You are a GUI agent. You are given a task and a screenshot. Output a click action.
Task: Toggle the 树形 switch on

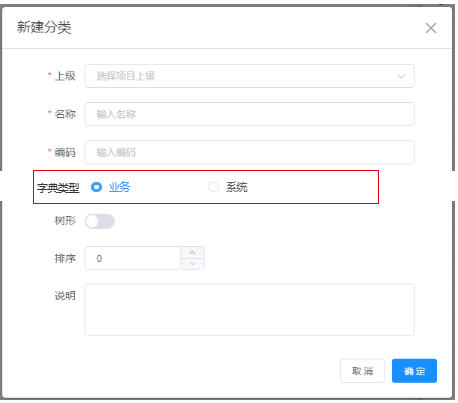(x=100, y=221)
